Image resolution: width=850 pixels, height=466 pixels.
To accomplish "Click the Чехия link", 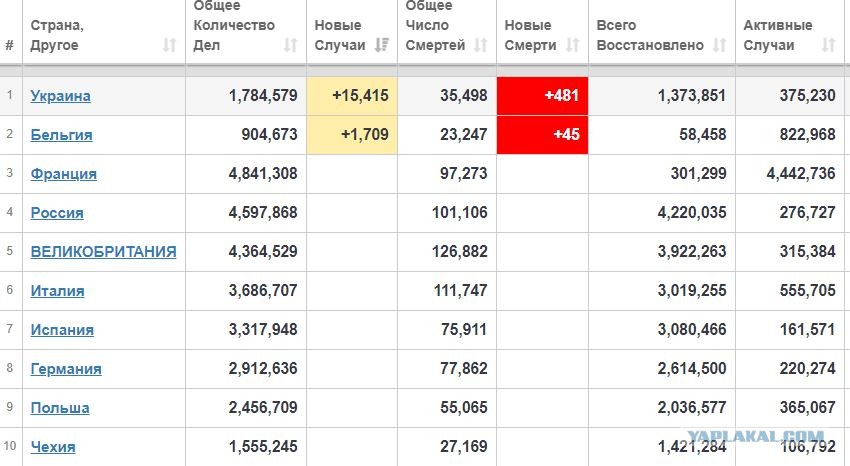I will [x=53, y=447].
